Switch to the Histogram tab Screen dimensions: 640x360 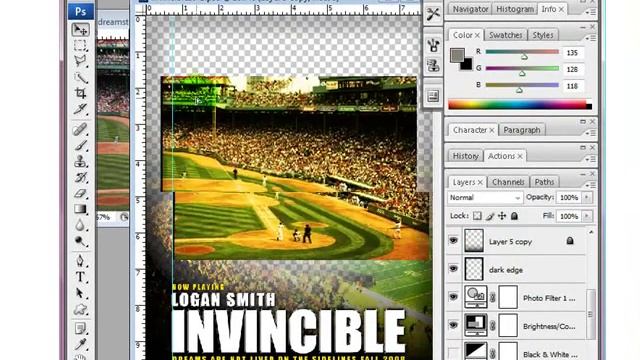coord(515,9)
